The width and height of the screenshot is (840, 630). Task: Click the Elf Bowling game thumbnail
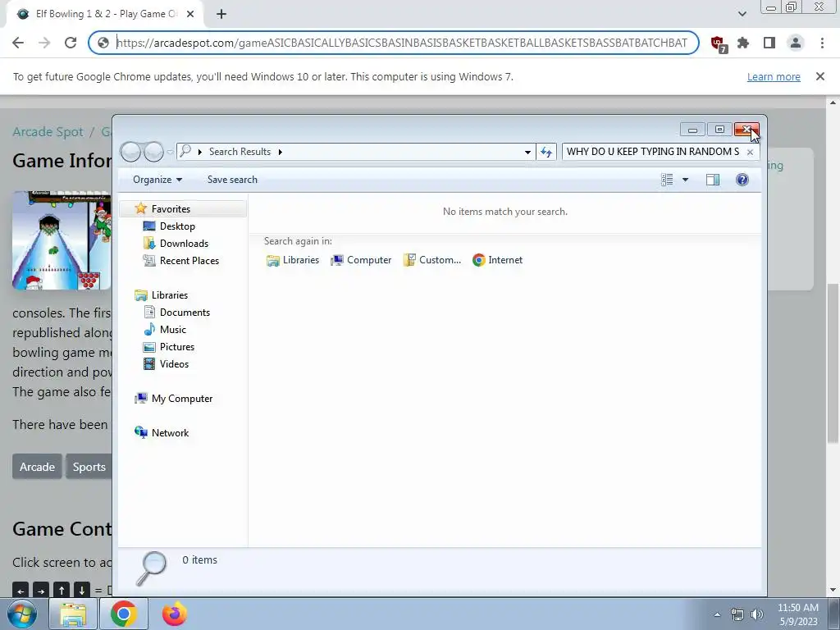(62, 240)
